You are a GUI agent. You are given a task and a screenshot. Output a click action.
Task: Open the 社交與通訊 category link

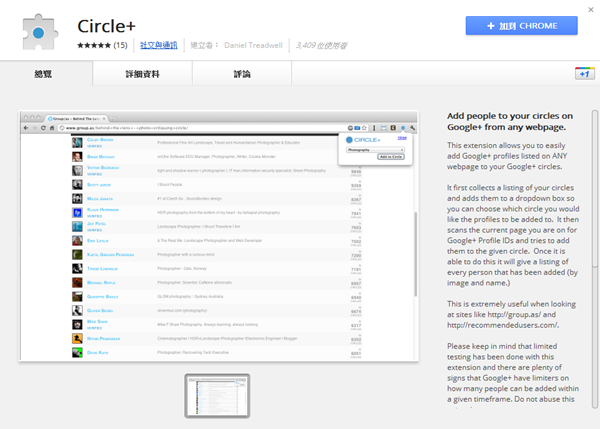click(158, 45)
